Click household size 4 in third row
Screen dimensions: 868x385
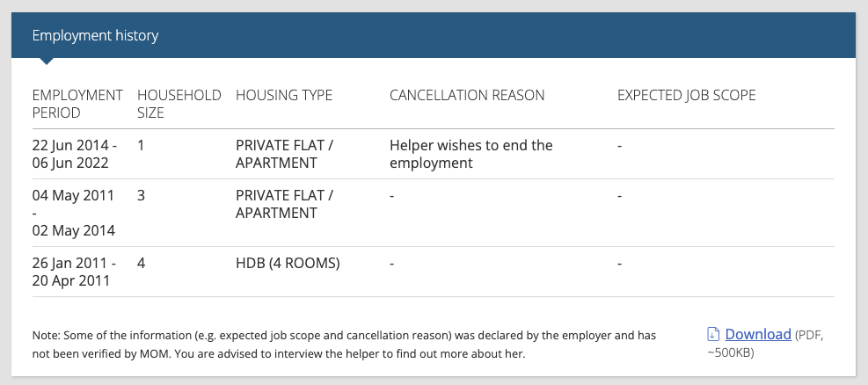(142, 264)
